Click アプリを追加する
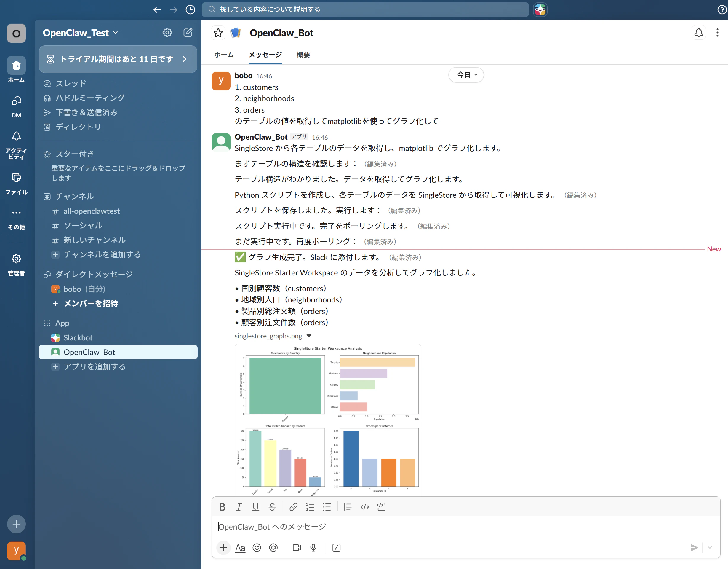728x569 pixels. click(118, 366)
